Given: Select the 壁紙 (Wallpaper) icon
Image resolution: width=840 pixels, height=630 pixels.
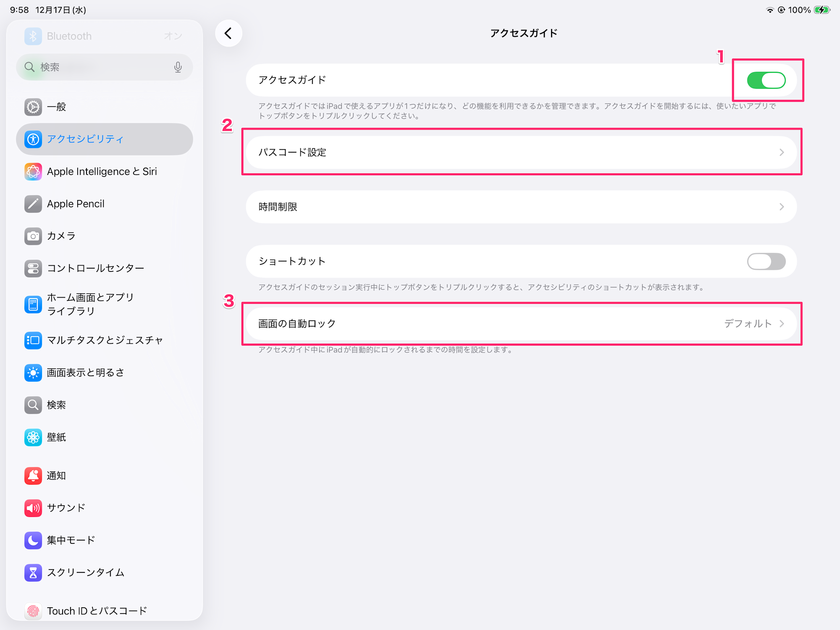Looking at the screenshot, I should tap(33, 437).
